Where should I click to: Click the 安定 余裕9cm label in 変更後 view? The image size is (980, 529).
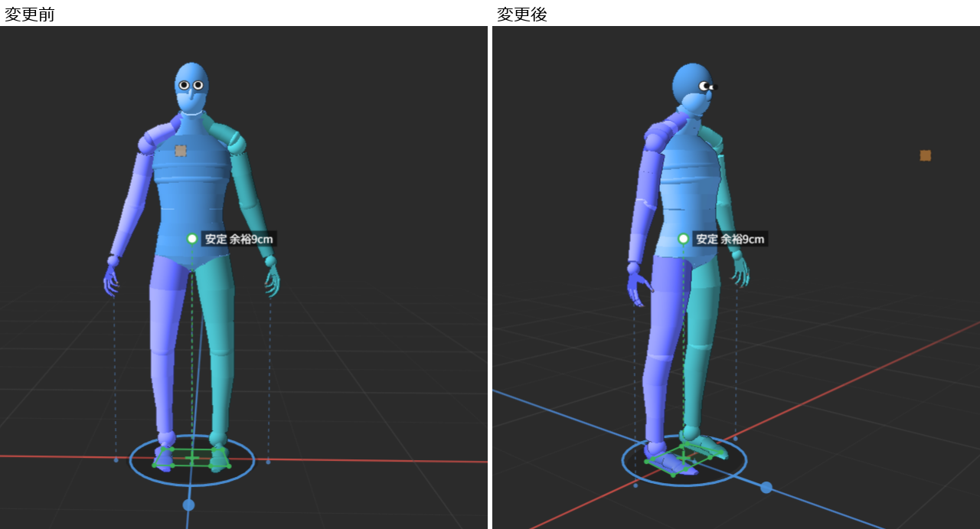point(730,239)
